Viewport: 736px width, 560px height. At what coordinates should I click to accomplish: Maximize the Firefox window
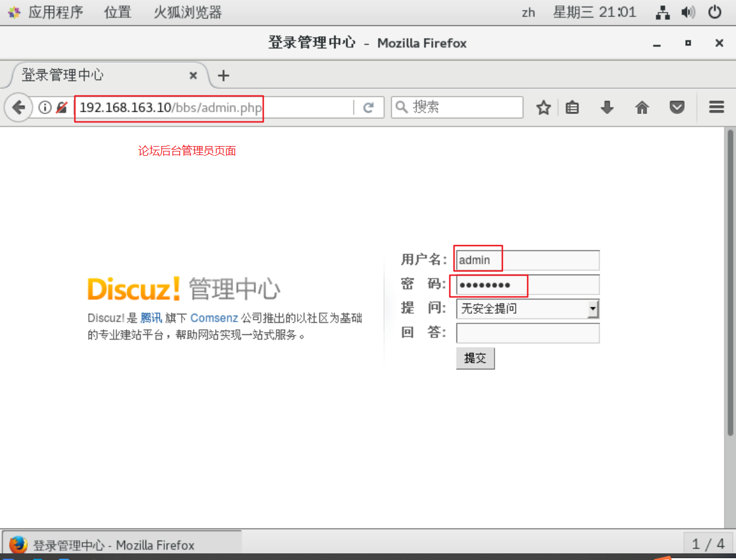click(688, 43)
